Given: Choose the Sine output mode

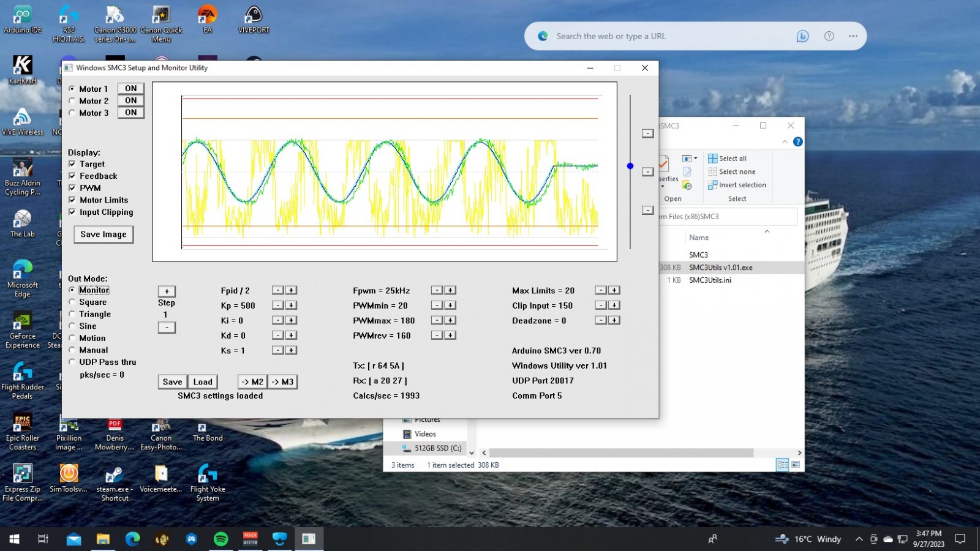Looking at the screenshot, I should (x=72, y=326).
